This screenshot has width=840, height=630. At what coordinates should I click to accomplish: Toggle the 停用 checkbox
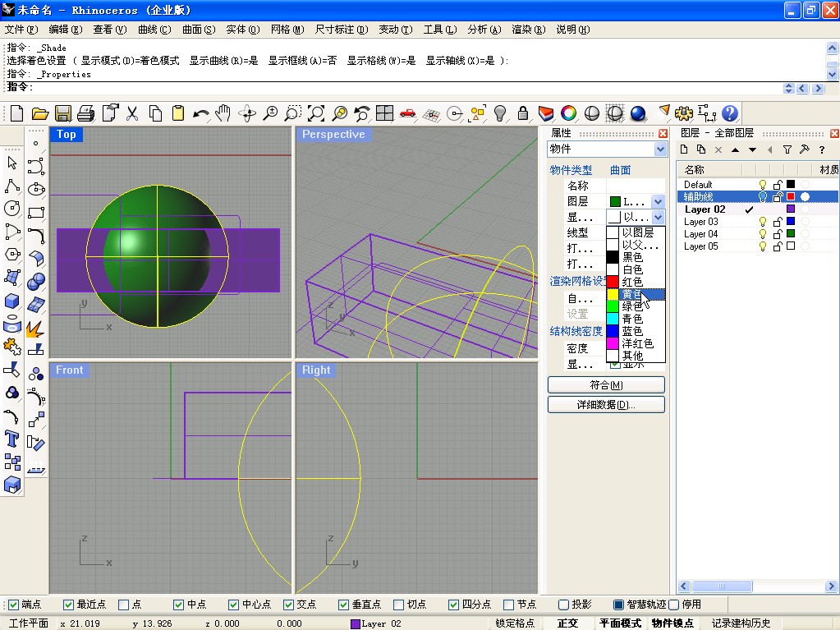tap(674, 605)
